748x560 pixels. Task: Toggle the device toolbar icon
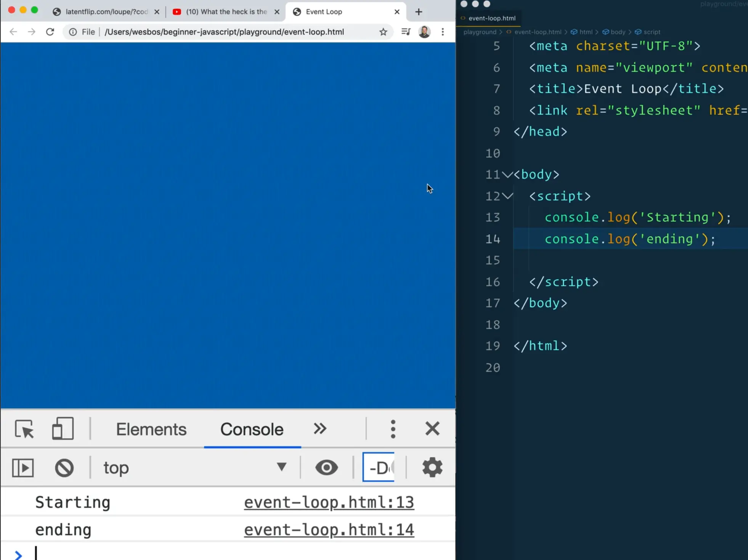point(63,429)
